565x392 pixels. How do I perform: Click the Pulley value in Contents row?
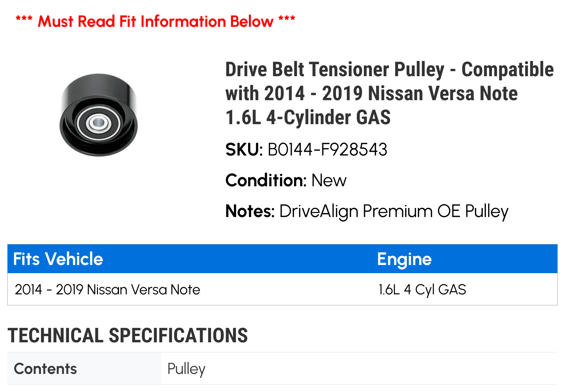click(186, 369)
